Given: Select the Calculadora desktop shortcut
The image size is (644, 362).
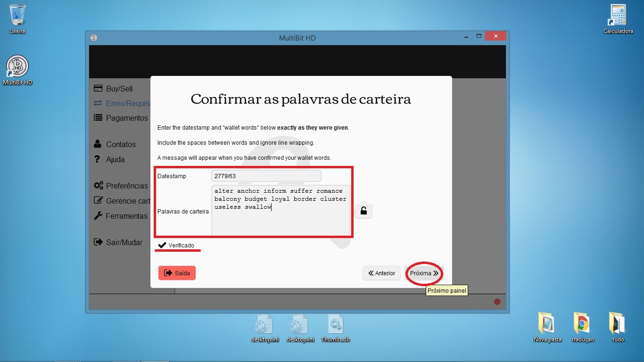Looking at the screenshot, I should click(618, 19).
